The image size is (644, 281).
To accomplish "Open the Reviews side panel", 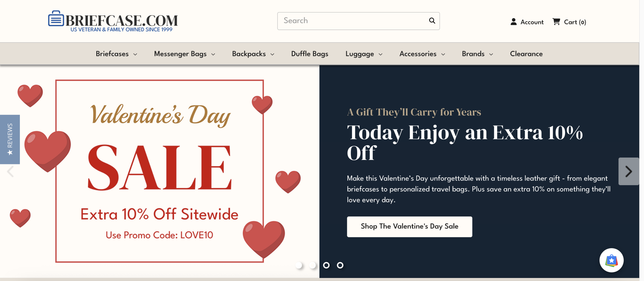I will click(10, 139).
